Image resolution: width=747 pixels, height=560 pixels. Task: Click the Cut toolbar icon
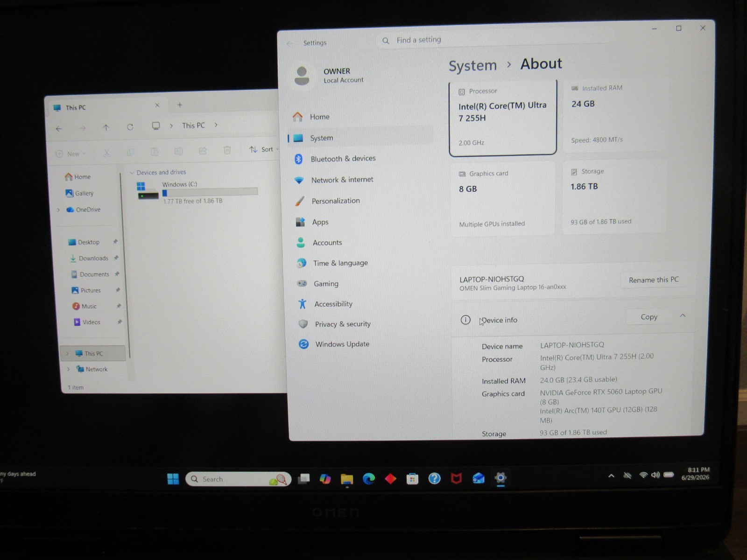tap(106, 153)
